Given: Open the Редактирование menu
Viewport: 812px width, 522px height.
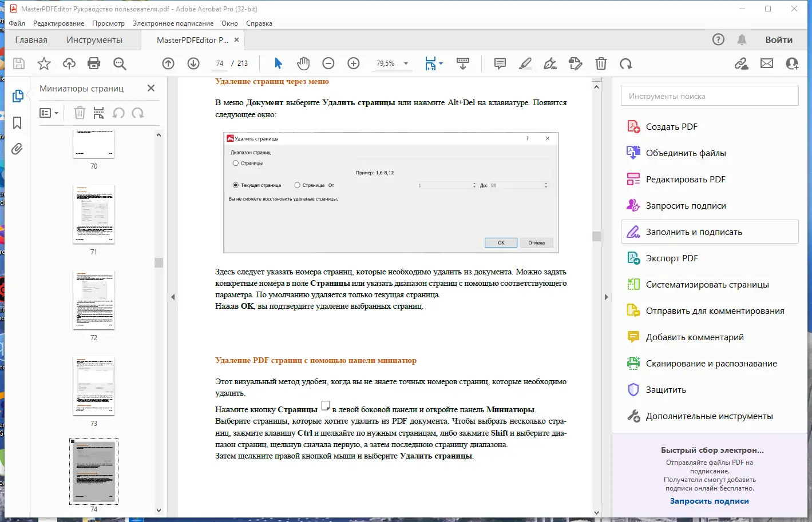Looking at the screenshot, I should coord(58,23).
